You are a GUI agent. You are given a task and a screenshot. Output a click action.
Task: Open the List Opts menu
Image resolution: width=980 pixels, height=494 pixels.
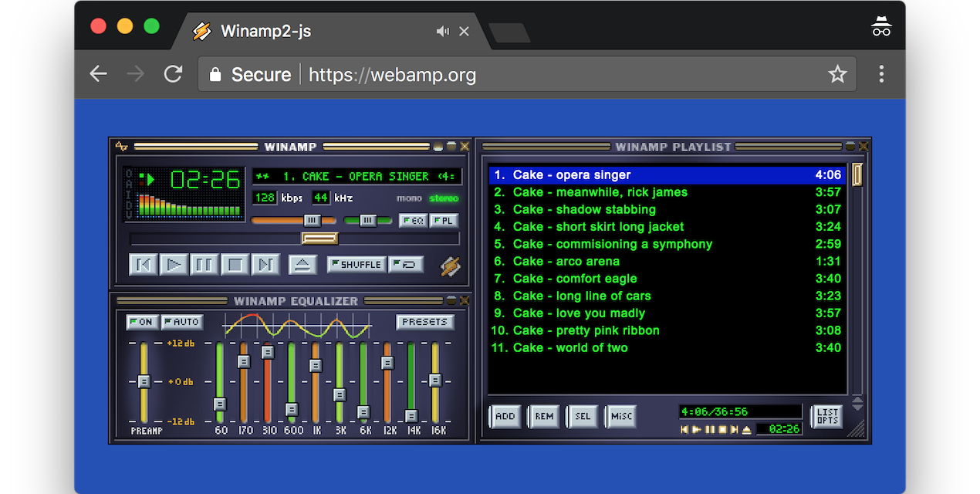click(x=827, y=417)
